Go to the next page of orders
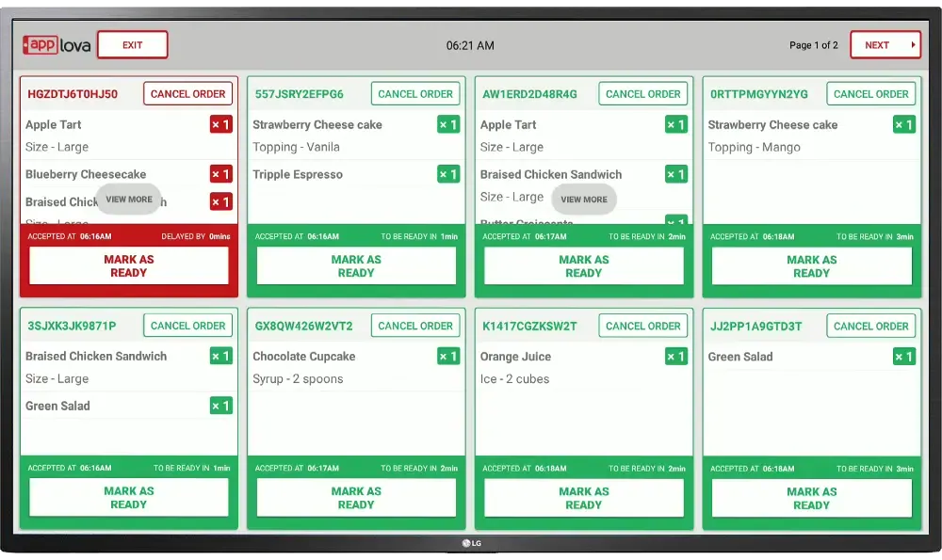This screenshot has height=560, width=942. coord(885,45)
